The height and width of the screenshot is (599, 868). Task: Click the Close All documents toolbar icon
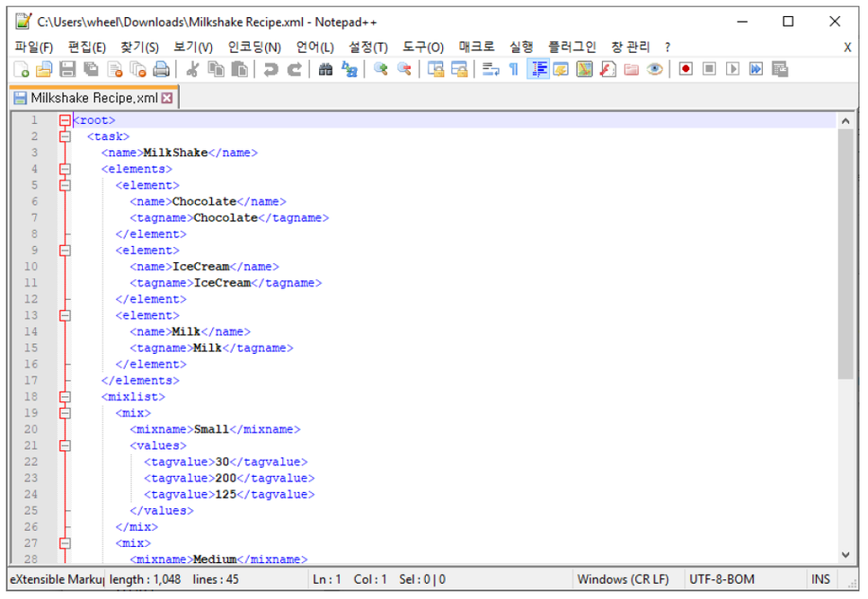[x=137, y=69]
